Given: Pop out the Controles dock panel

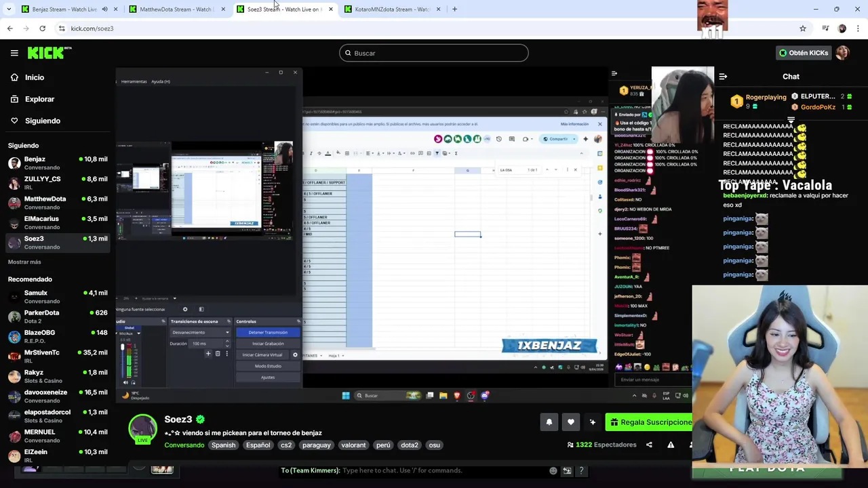Looking at the screenshot, I should click(298, 321).
